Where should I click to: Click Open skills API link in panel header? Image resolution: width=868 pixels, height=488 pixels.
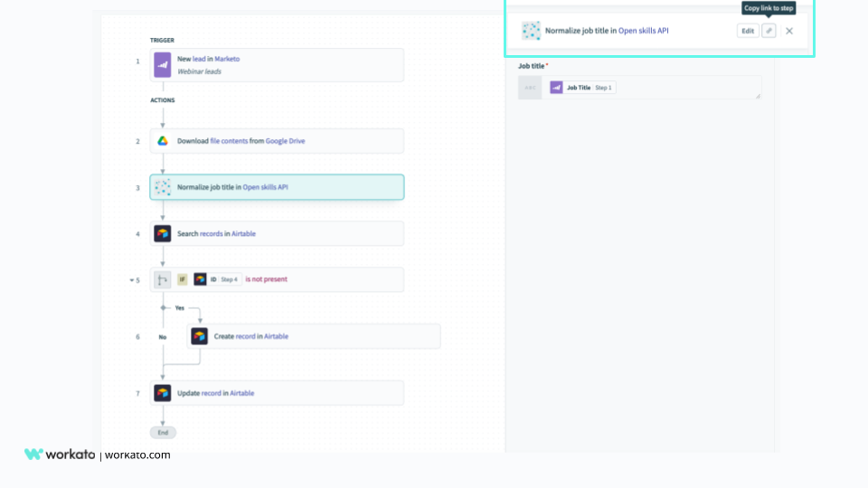(643, 31)
